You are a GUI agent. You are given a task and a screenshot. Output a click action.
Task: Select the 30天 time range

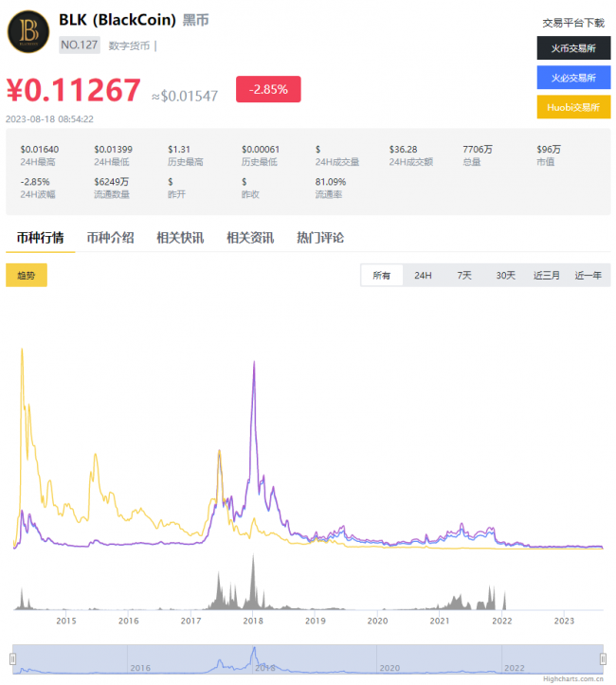[505, 275]
